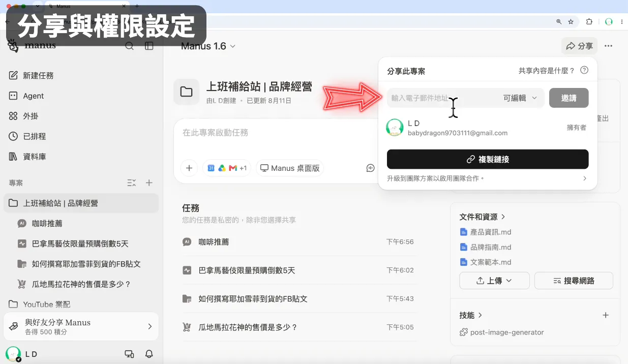The height and width of the screenshot is (364, 628).
Task: Open Manus 1.6 model dropdown
Action: (x=208, y=46)
